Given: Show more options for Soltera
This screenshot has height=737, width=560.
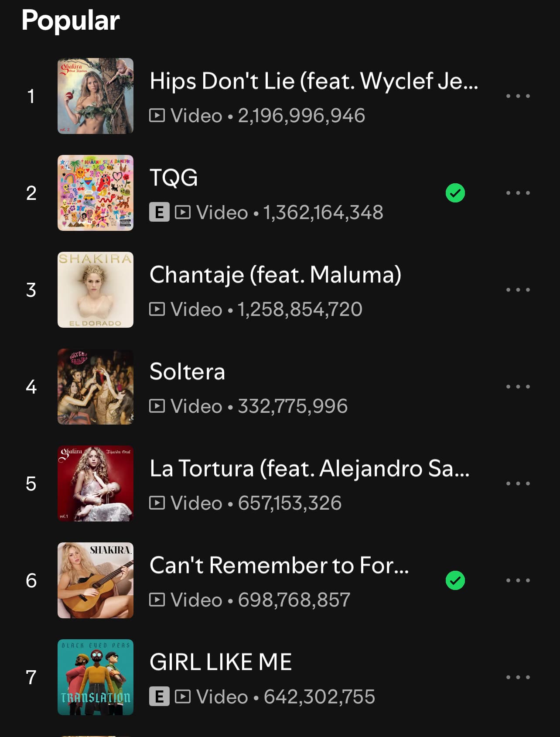Looking at the screenshot, I should [x=518, y=387].
